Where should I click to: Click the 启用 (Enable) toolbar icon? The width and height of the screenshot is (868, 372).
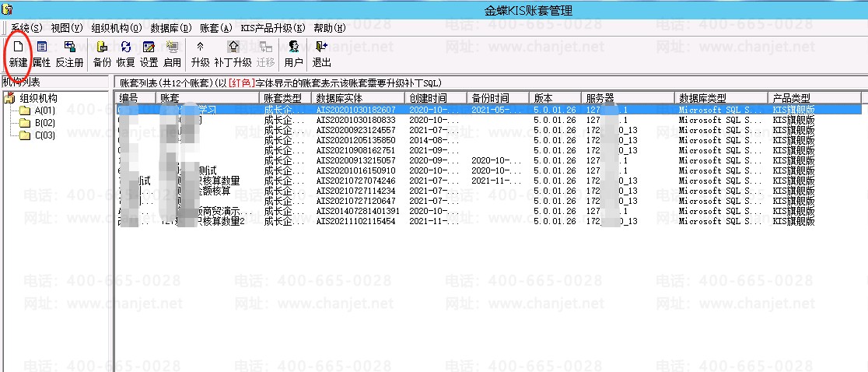click(x=172, y=54)
